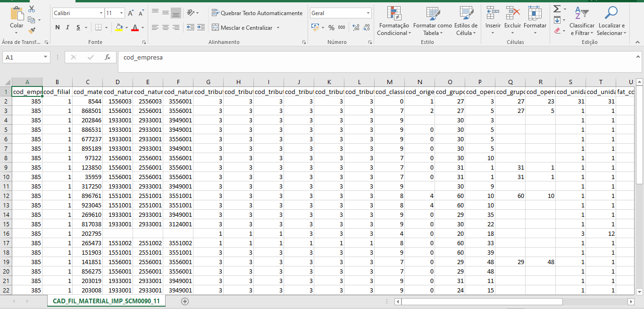Increase decimal places icon
This screenshot has width=644, height=309.
click(x=356, y=27)
